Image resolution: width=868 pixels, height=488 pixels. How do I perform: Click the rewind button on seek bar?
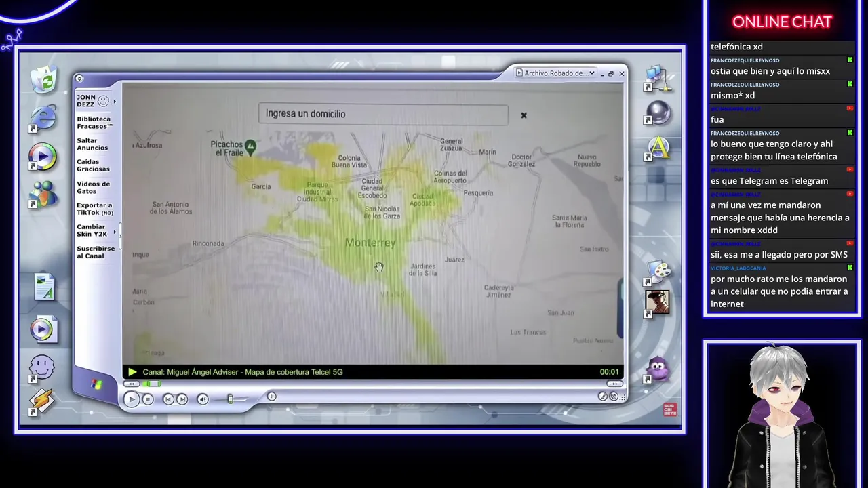click(x=133, y=384)
